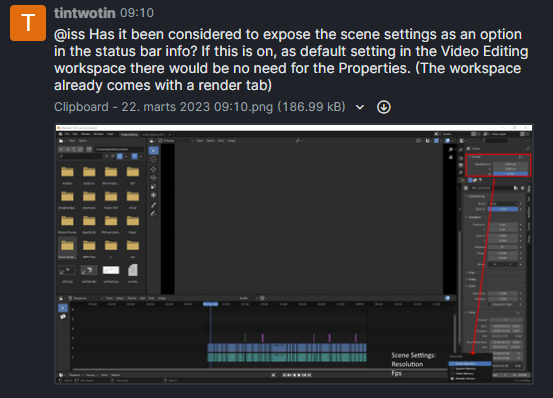
Task: Refresh the file browser list
Action: point(80,149)
